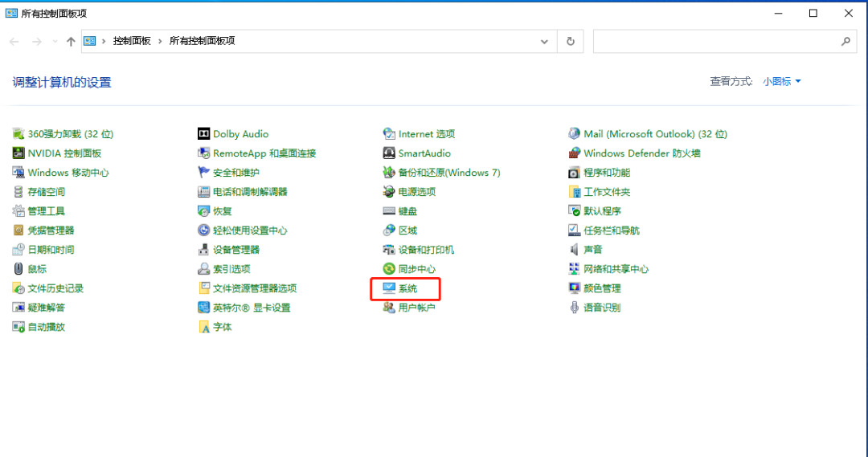The image size is (868, 457).
Task: Click the 电话和调制解调器 icon
Action: (203, 192)
